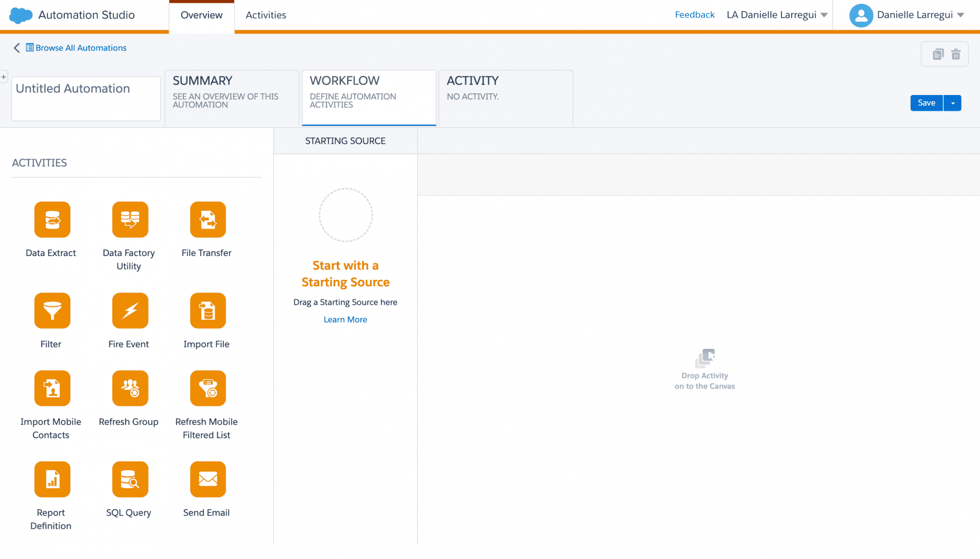Screen dimensions: 980x559
Task: Select the Import File activity icon
Action: (x=208, y=311)
